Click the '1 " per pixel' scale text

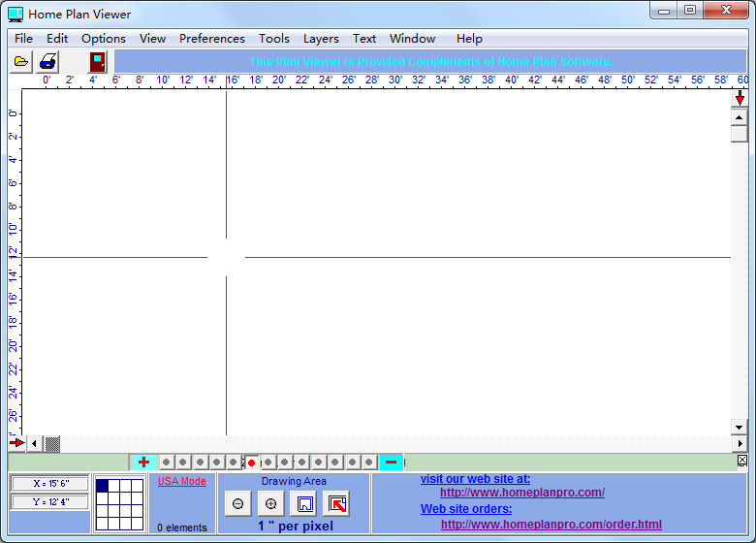(x=296, y=526)
